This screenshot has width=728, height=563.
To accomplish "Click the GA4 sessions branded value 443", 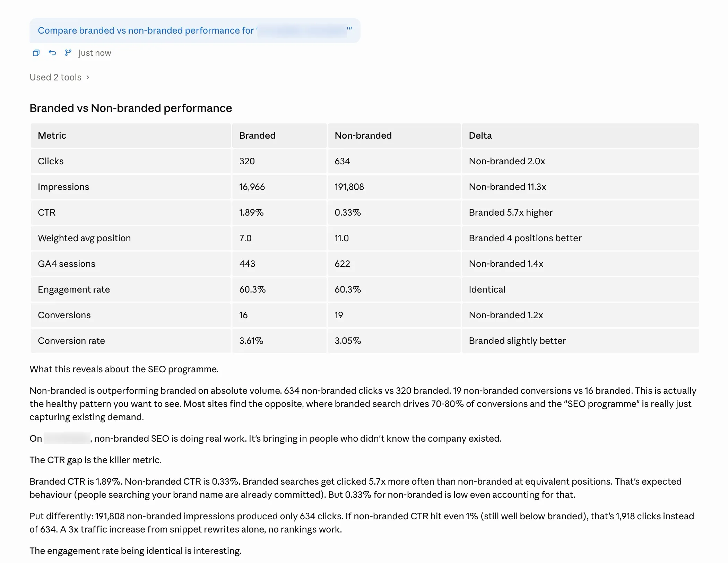I will click(247, 264).
